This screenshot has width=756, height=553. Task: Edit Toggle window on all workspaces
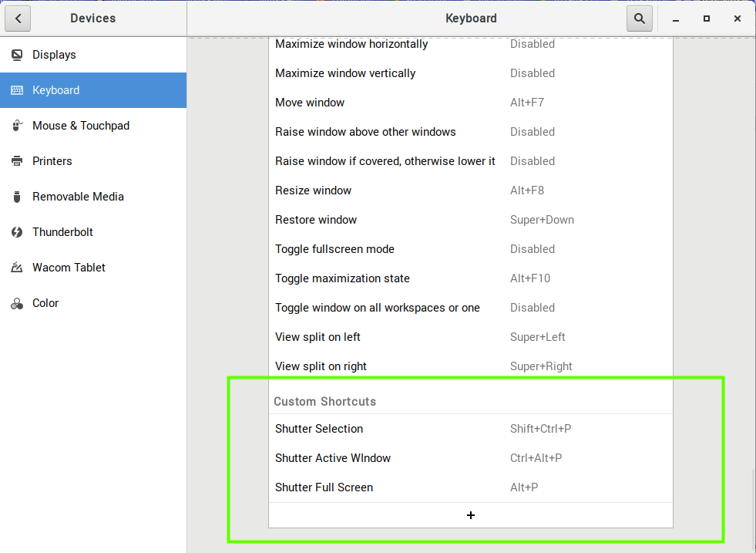(x=471, y=308)
